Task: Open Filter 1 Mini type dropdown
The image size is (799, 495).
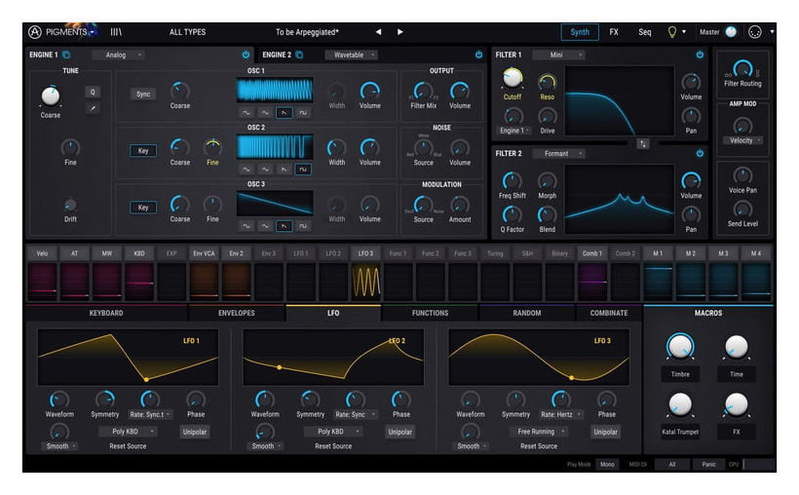Action: coord(558,55)
